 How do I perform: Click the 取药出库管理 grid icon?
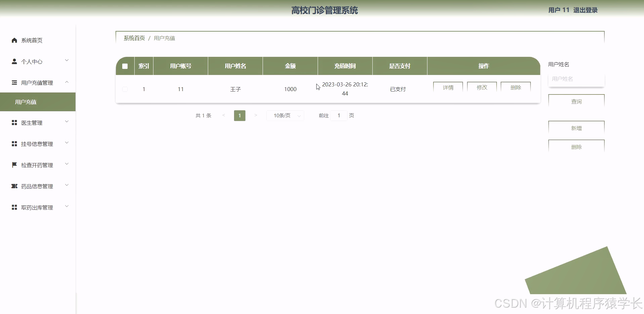point(14,207)
